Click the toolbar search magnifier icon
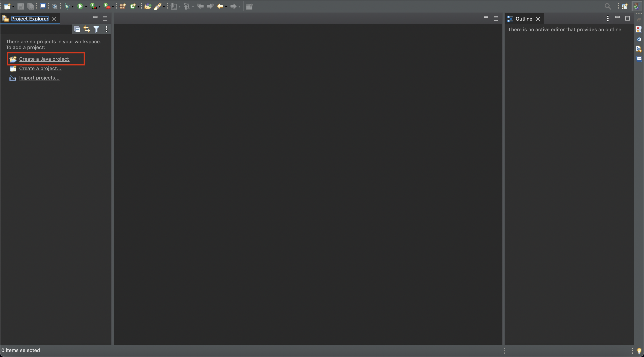Viewport: 644px width, 357px height. click(608, 6)
